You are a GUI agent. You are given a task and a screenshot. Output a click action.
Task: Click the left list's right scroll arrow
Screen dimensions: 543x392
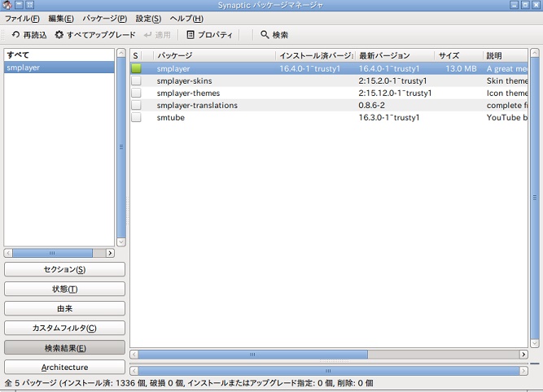[110, 253]
